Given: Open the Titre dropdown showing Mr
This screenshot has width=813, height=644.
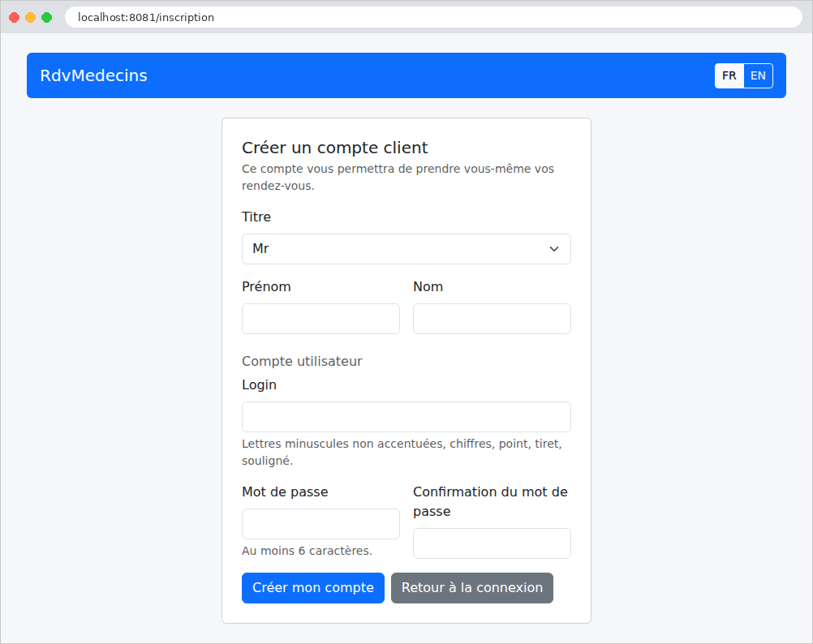Looking at the screenshot, I should pyautogui.click(x=406, y=249).
